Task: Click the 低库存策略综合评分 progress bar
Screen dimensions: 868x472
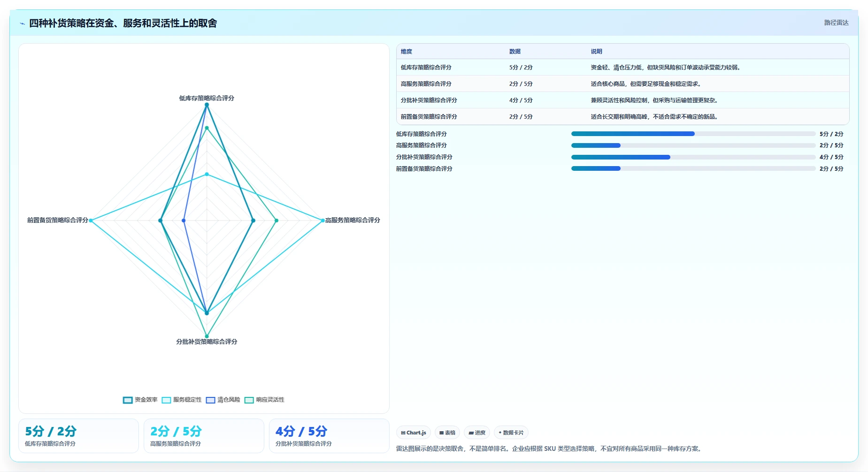Action: 693,134
